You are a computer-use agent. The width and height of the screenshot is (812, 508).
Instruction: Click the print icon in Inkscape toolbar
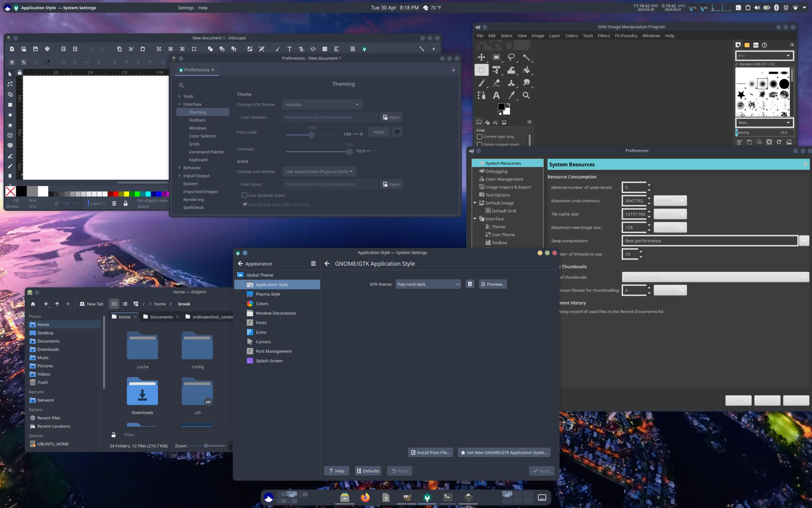point(47,49)
